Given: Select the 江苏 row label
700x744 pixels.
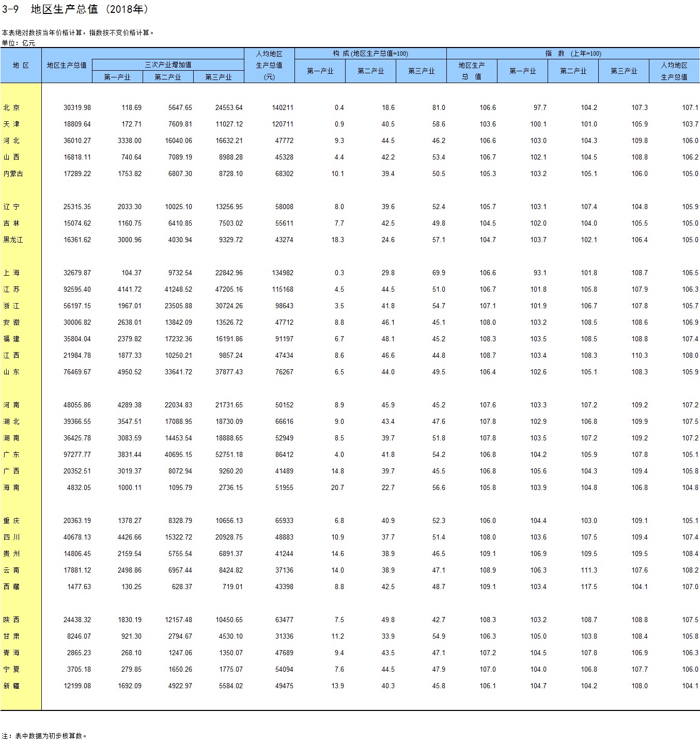Looking at the screenshot, I should (11, 289).
